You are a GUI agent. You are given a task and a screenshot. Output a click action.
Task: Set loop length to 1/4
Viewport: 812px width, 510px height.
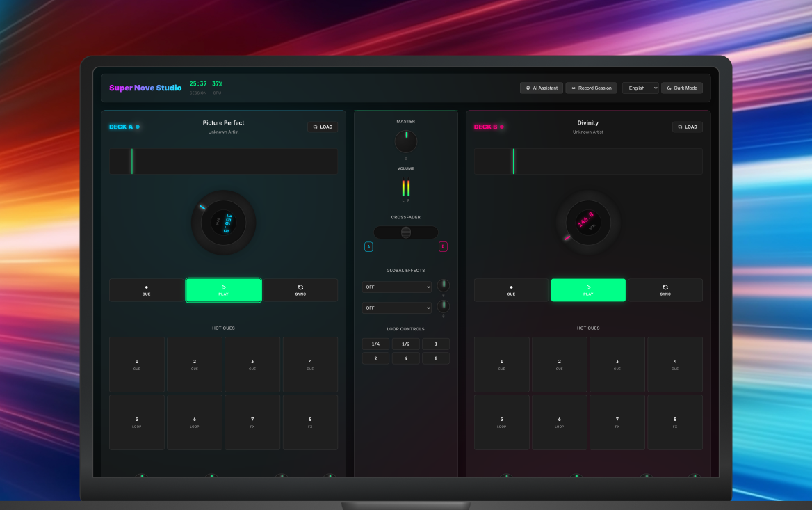click(x=375, y=344)
